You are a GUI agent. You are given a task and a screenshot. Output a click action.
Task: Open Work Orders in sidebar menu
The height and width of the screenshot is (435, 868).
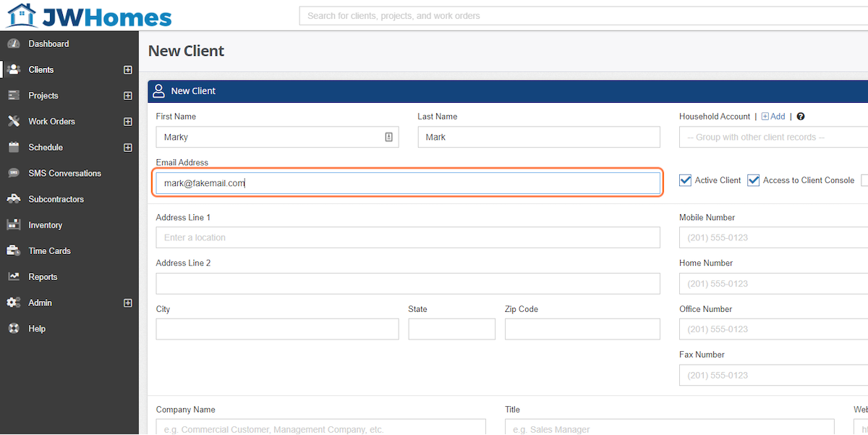tap(51, 122)
